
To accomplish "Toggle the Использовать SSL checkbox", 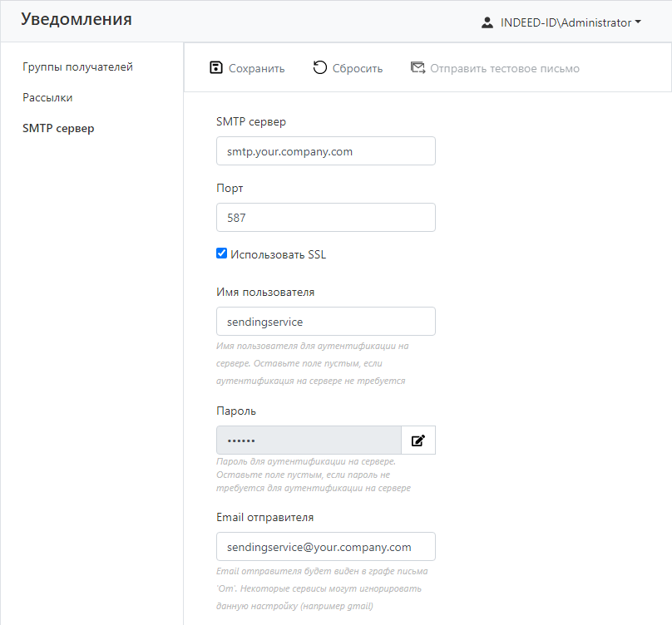I will point(222,253).
